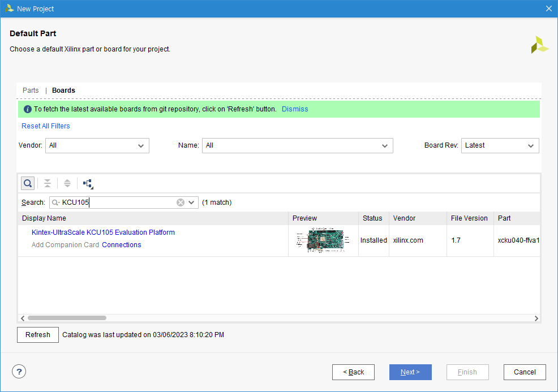Sort by Status column header
Screen dimensions: 558x392
pos(374,218)
